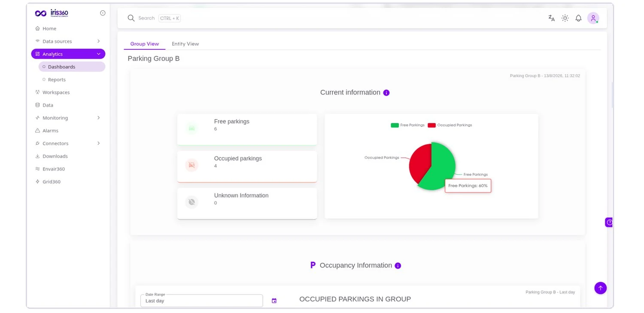Image resolution: width=644 pixels, height=313 pixels.
Task: Click the Free parkings card icon
Action: pyautogui.click(x=191, y=128)
